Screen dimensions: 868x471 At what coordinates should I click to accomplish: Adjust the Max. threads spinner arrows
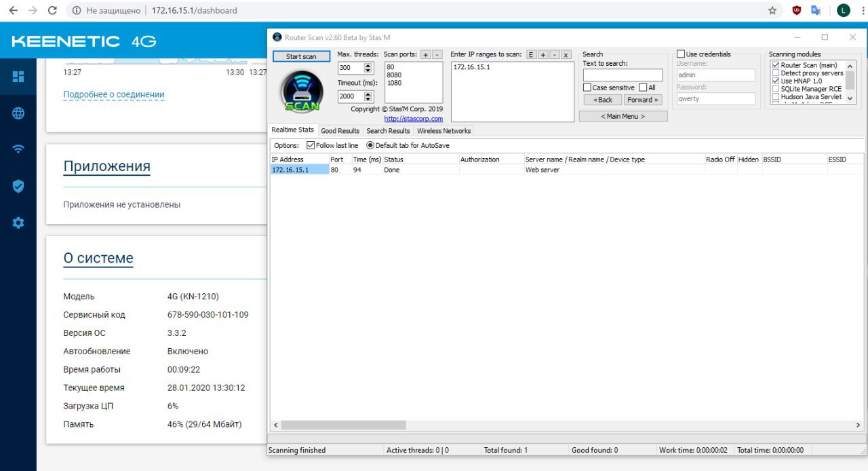click(x=368, y=68)
